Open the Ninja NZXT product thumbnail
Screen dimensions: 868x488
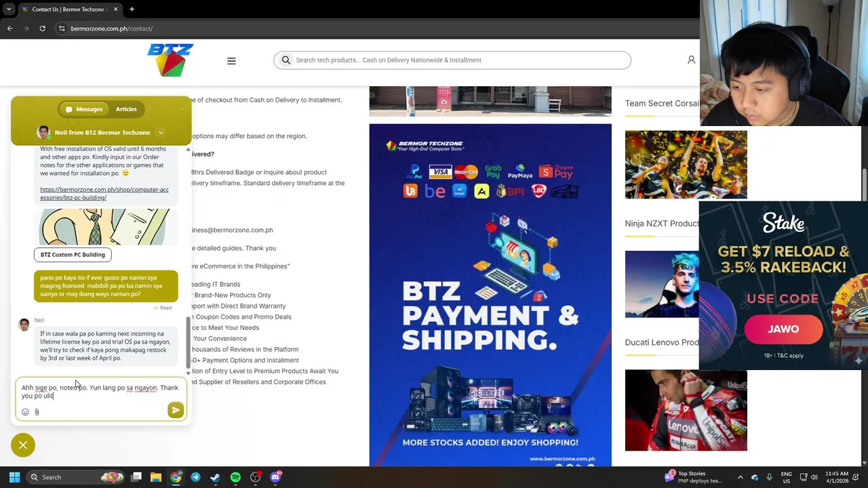(x=662, y=284)
